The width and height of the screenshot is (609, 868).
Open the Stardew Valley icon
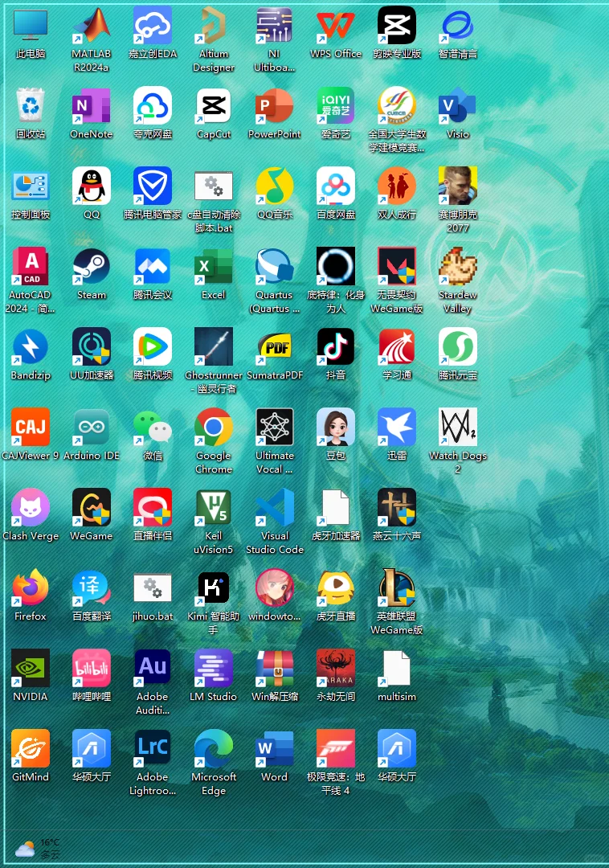click(x=457, y=266)
